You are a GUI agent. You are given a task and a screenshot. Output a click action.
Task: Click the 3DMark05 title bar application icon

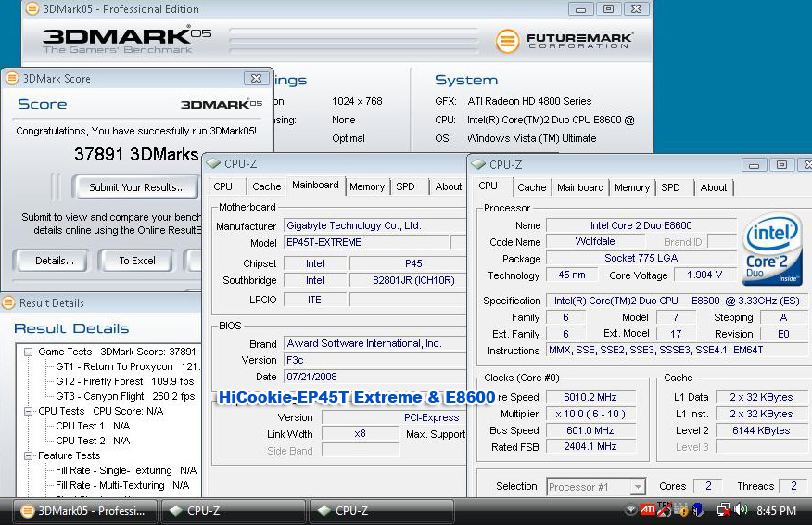pos(32,8)
